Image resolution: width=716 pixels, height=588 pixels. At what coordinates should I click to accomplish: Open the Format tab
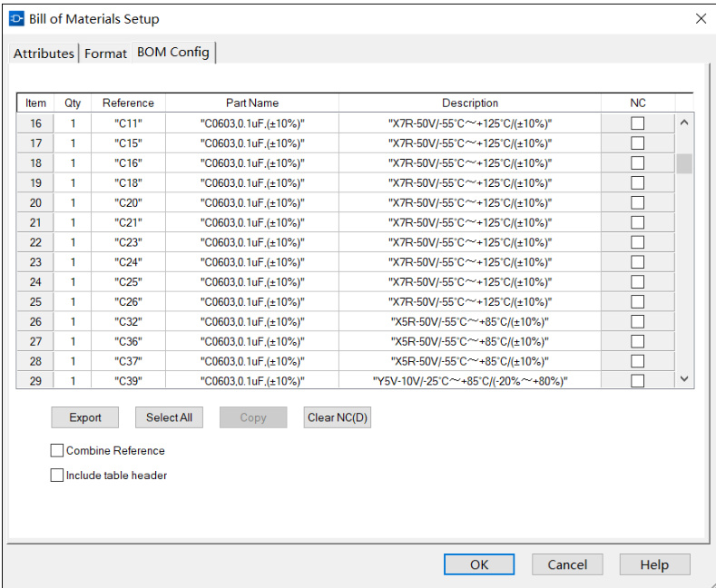(x=105, y=54)
